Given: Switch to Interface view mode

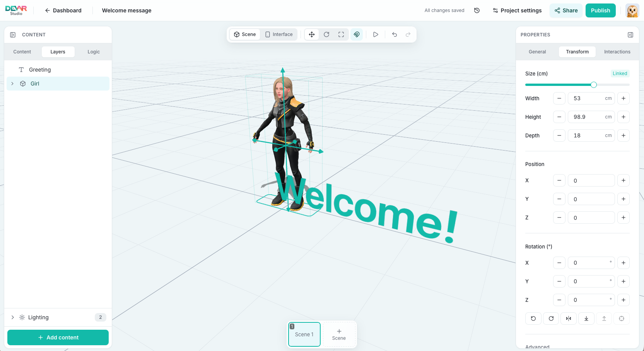Looking at the screenshot, I should tap(279, 34).
